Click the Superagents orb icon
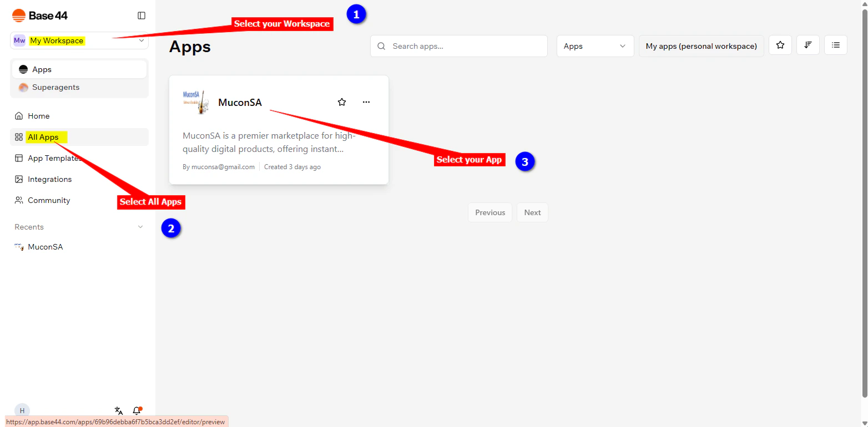 tap(23, 87)
